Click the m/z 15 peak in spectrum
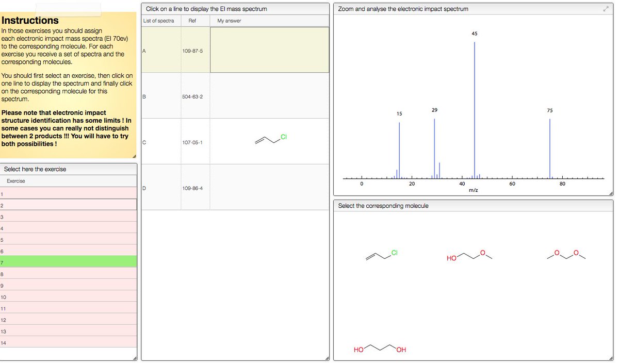The width and height of the screenshot is (619, 364). click(399, 151)
